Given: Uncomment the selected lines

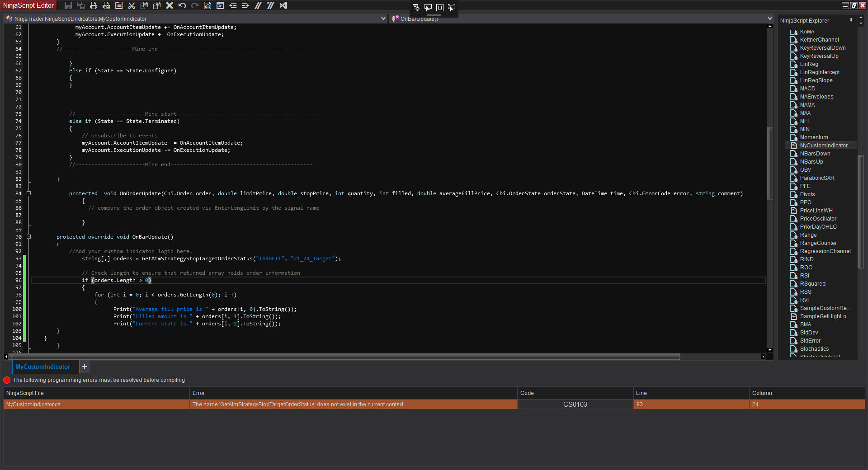Looking at the screenshot, I should 271,5.
